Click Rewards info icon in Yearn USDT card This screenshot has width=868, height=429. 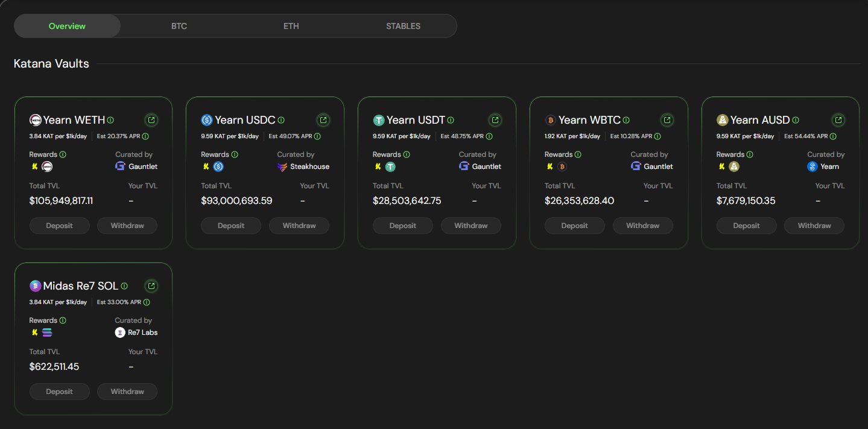click(x=407, y=154)
